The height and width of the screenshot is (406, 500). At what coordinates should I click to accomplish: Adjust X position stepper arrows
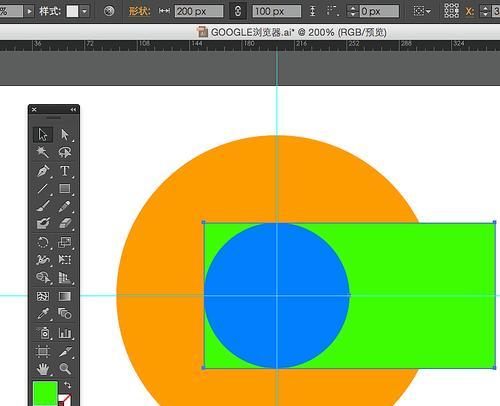click(x=485, y=11)
